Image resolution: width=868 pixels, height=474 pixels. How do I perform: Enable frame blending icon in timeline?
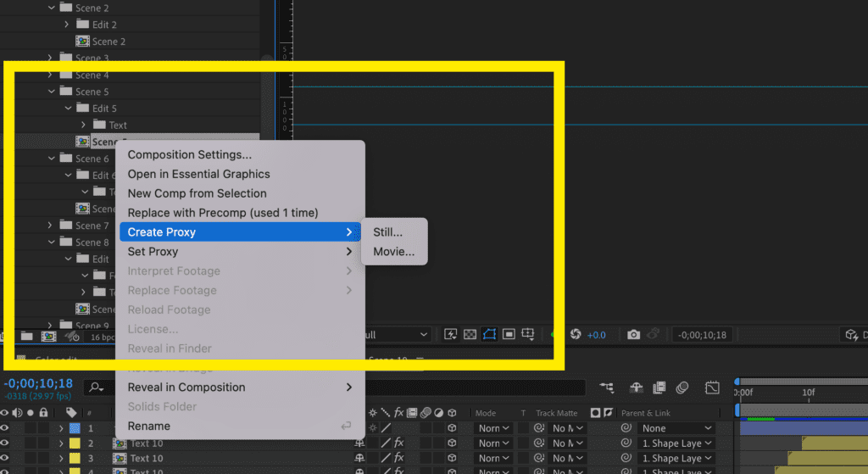659,388
